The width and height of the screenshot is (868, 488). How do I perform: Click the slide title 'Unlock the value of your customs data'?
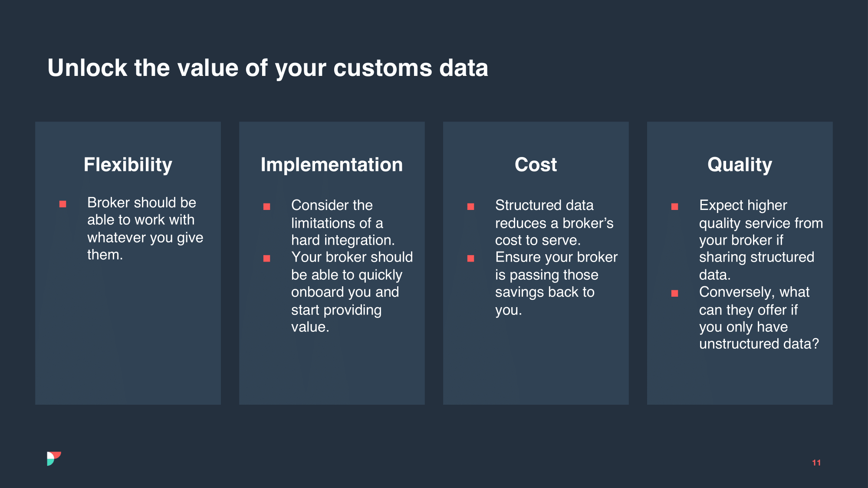tap(268, 68)
